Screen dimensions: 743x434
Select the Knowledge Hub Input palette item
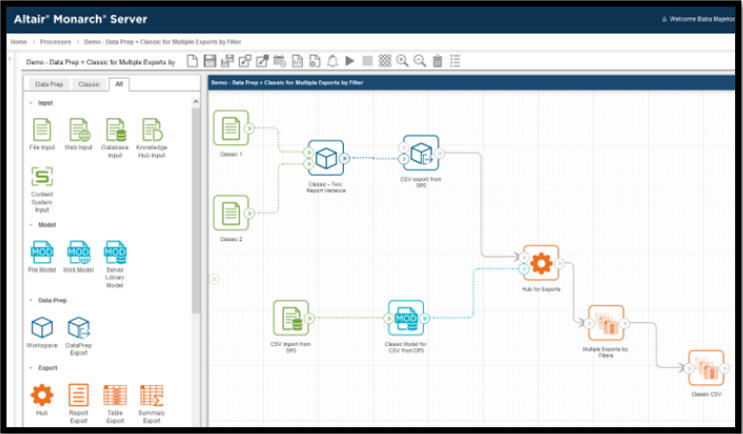152,137
